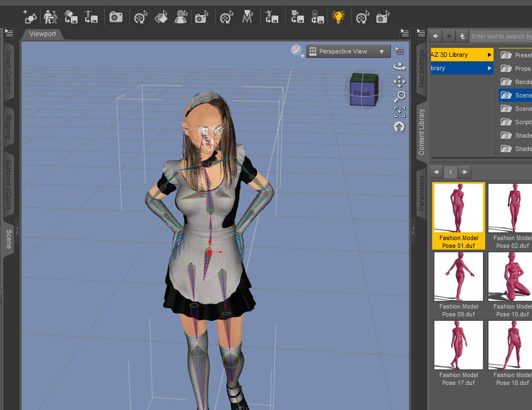Click the up-directory arrow in the Content Library
532x410 pixels.
pos(462,36)
